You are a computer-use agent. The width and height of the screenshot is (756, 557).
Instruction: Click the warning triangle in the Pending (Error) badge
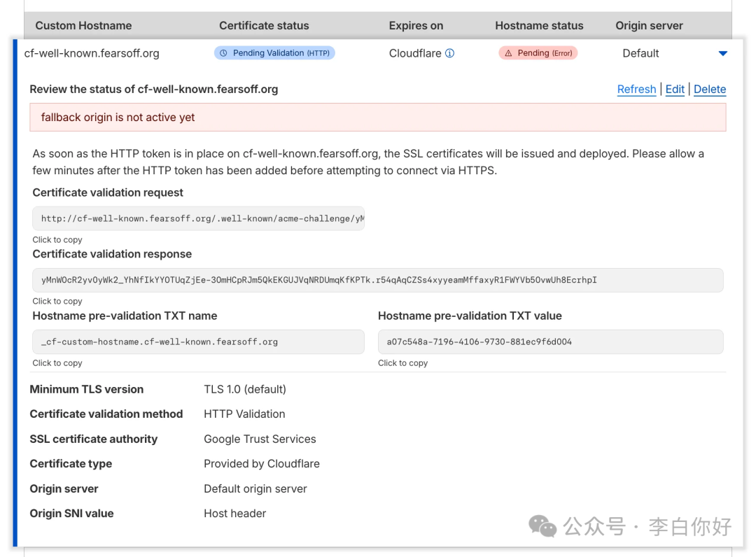(507, 52)
